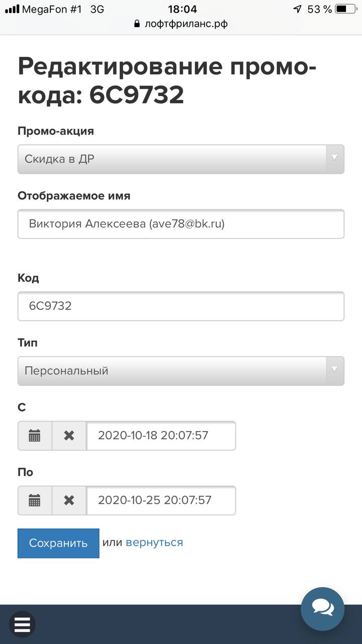The image size is (362, 644).
Task: Open the calendar for the "По" end date
Action: [x=35, y=500]
